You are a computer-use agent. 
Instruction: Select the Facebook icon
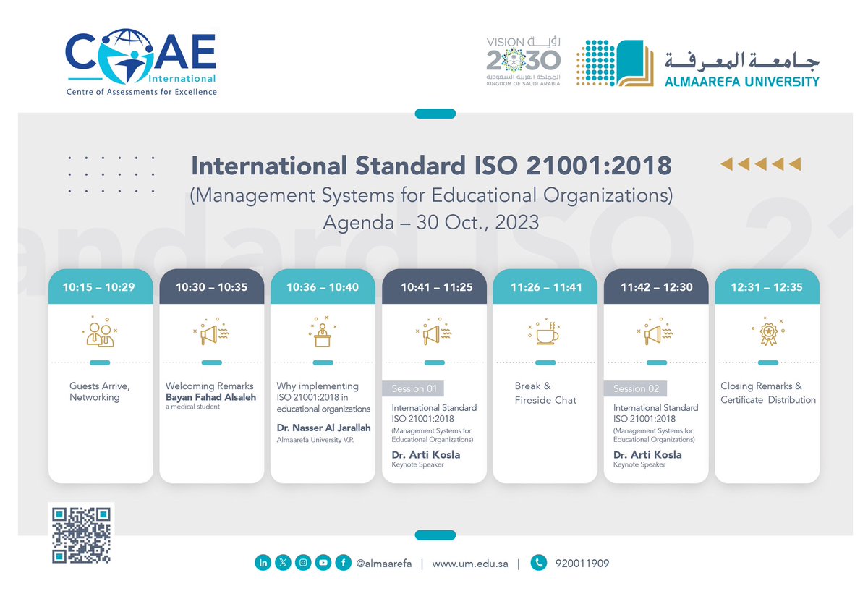point(343,562)
